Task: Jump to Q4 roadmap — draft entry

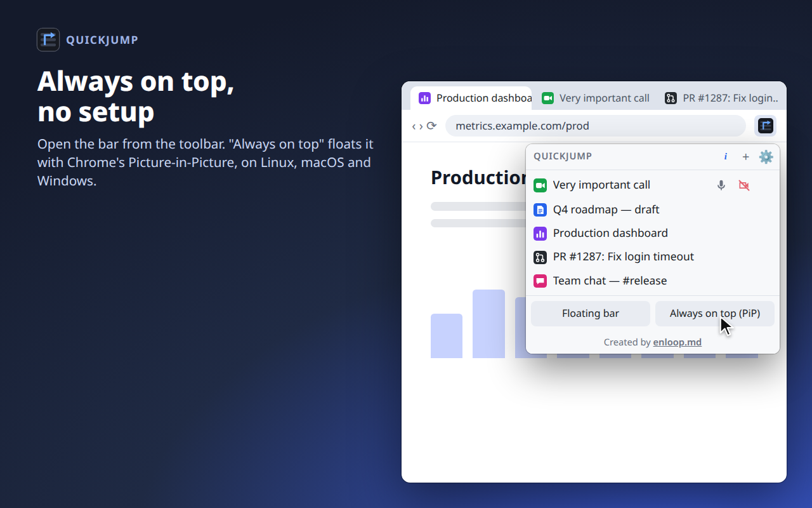Action: tap(653, 210)
